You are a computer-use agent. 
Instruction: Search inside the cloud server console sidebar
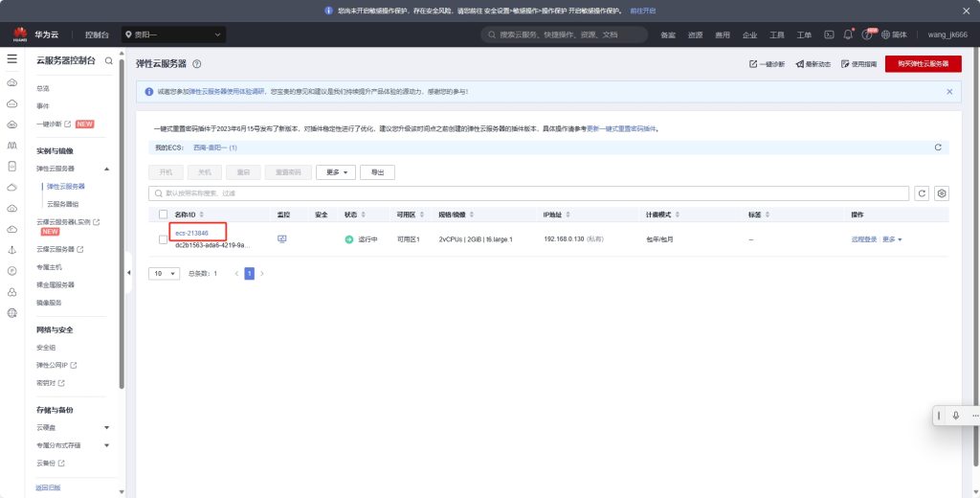tap(109, 60)
